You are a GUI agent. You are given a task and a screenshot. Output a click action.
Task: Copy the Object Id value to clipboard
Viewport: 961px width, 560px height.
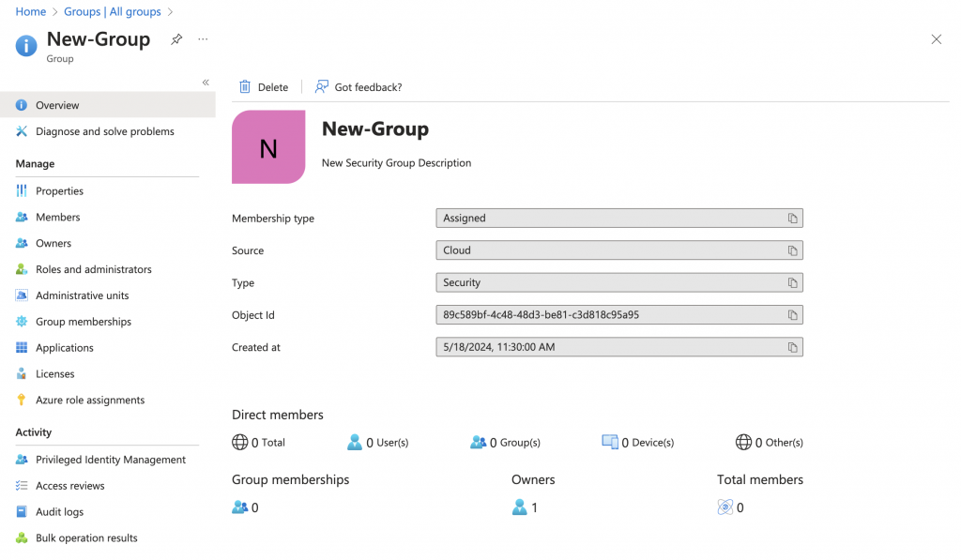[792, 315]
